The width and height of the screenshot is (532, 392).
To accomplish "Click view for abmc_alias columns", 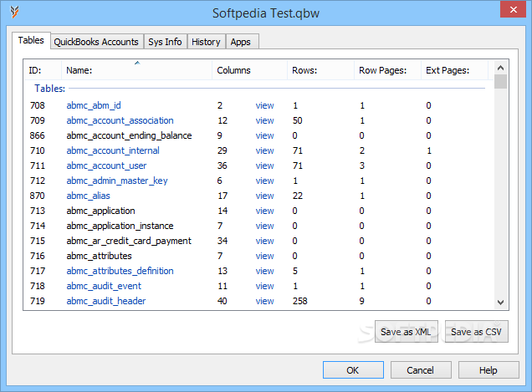I will coord(264,196).
